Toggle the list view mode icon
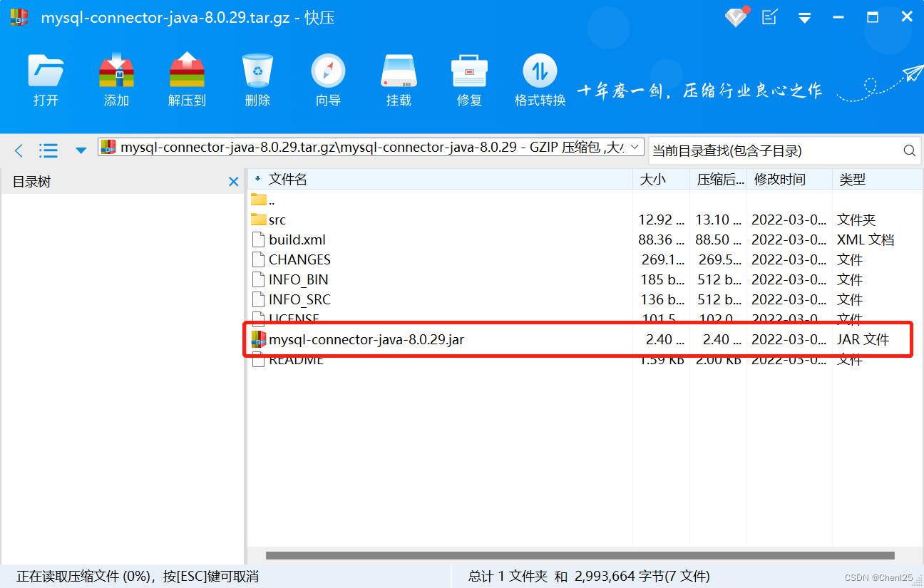924x588 pixels. [48, 150]
